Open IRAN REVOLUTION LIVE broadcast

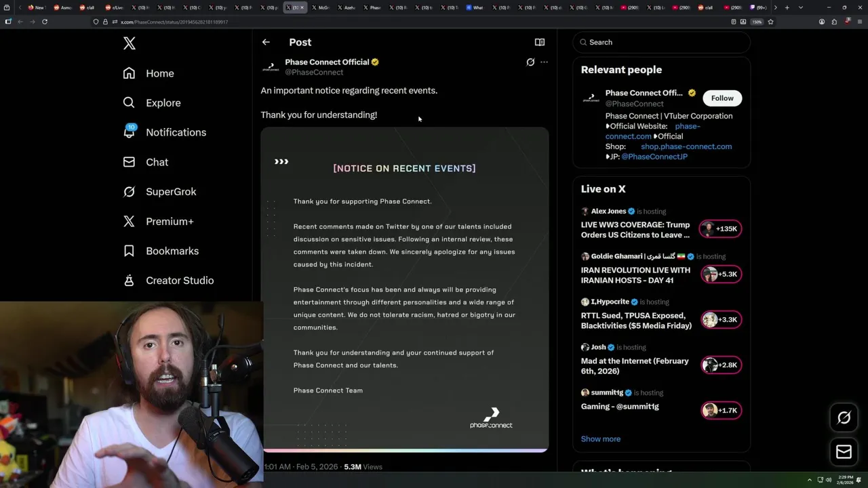(x=635, y=275)
